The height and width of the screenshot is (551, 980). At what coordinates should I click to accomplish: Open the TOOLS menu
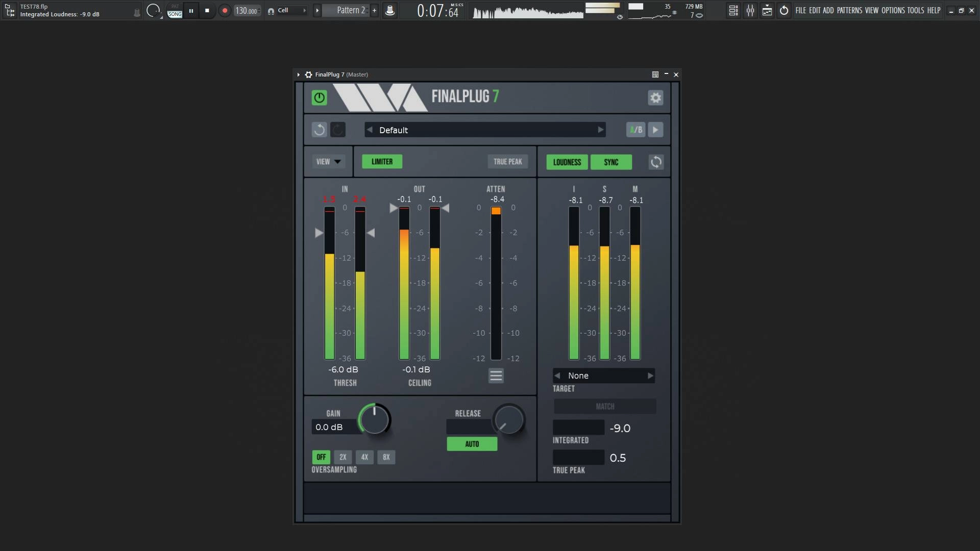[916, 10]
